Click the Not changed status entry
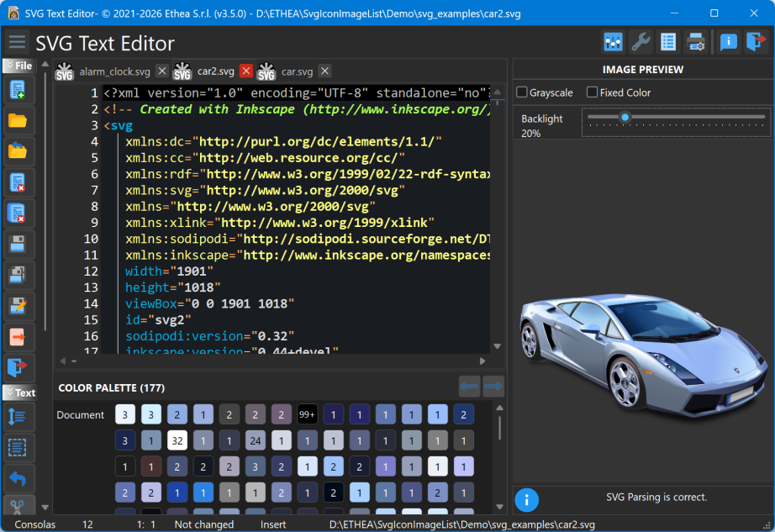Viewport: 775px width, 532px height. [204, 524]
